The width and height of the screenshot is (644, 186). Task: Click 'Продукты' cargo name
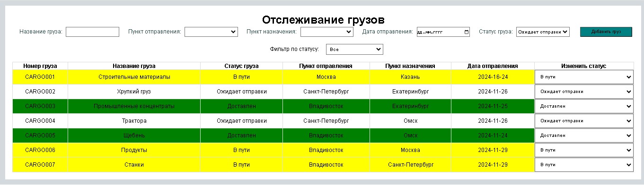(134, 150)
